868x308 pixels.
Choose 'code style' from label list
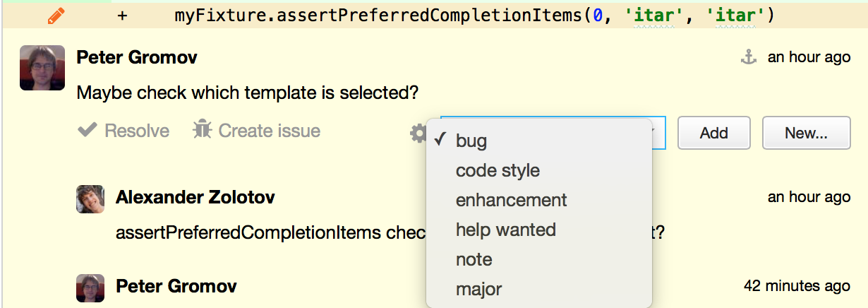click(498, 170)
